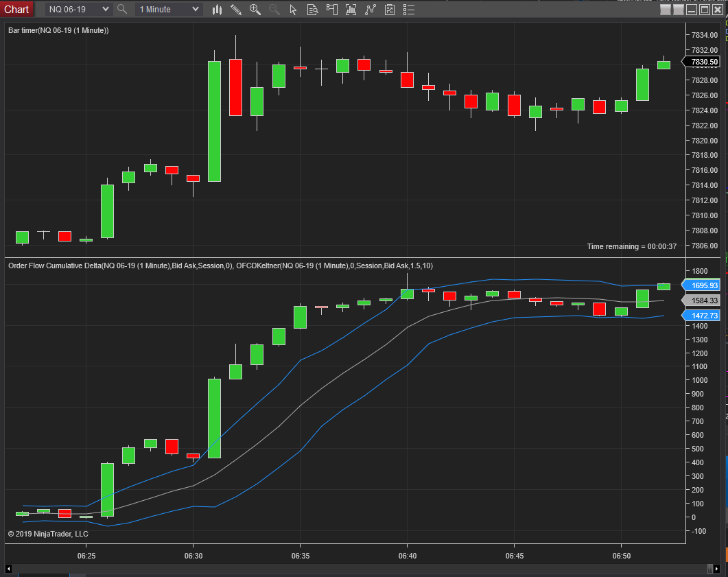Click the zoom in magnifier icon

pos(255,10)
